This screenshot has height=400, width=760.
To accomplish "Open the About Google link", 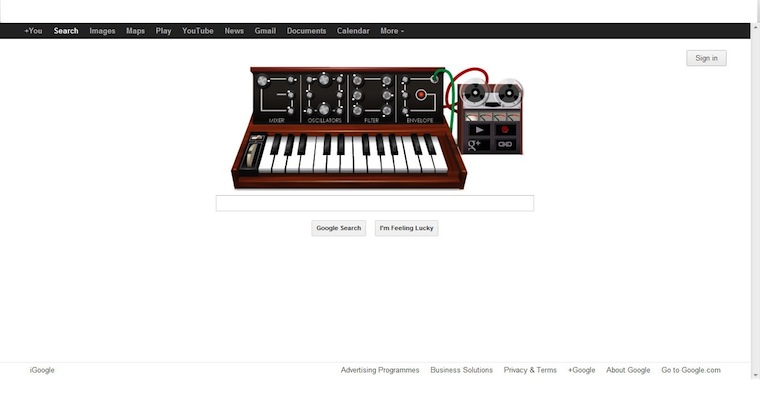I will [628, 370].
